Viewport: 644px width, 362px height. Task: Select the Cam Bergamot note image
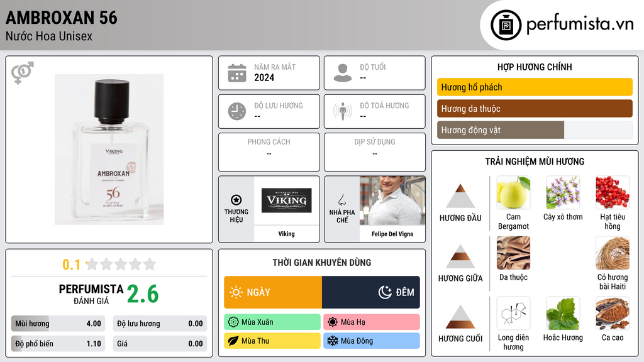(x=513, y=192)
